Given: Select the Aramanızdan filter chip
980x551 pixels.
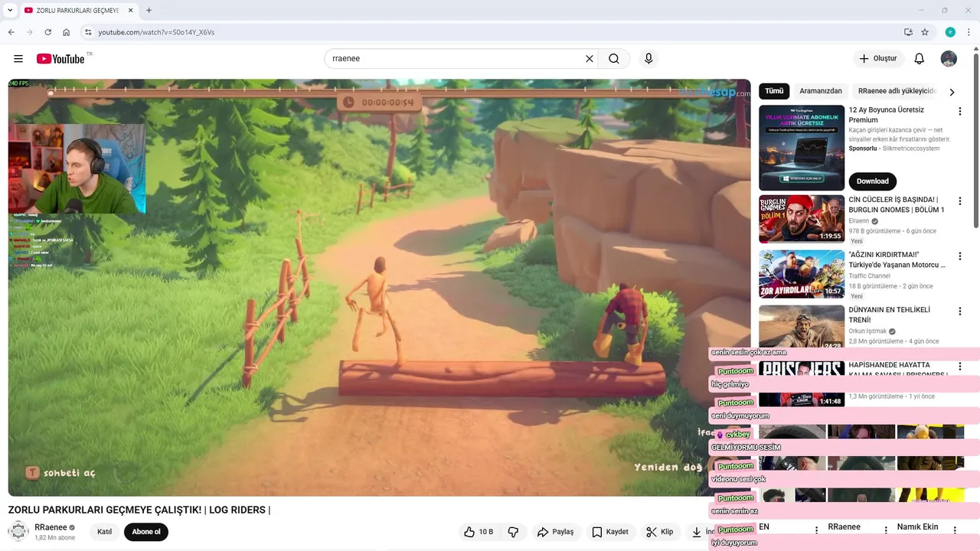Looking at the screenshot, I should [821, 91].
